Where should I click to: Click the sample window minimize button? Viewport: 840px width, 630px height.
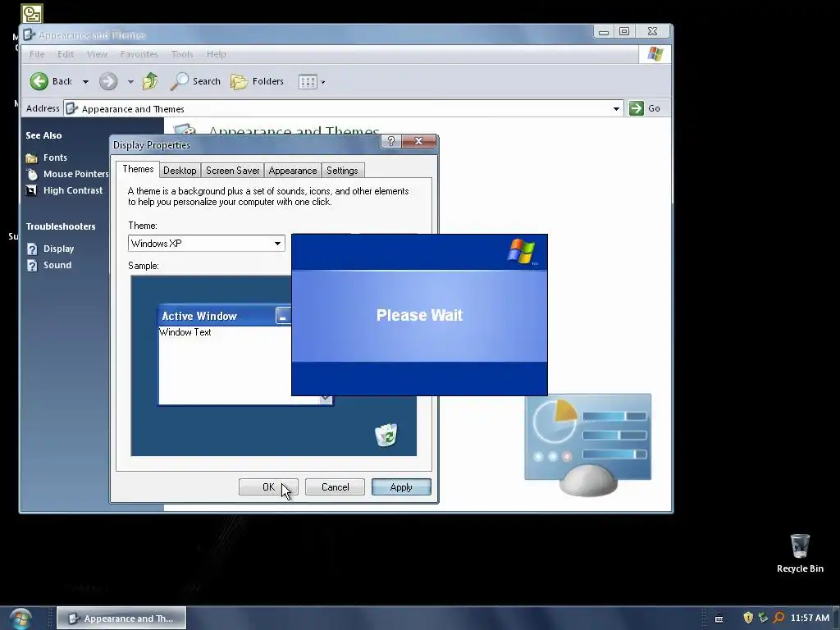click(x=283, y=316)
